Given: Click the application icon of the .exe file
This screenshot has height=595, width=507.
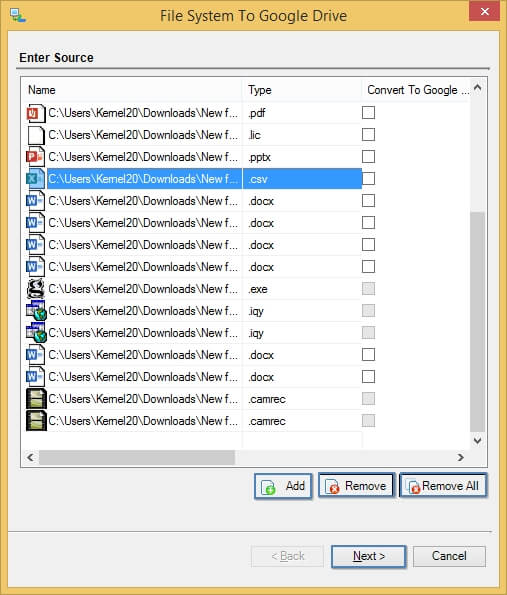Looking at the screenshot, I should tap(36, 289).
